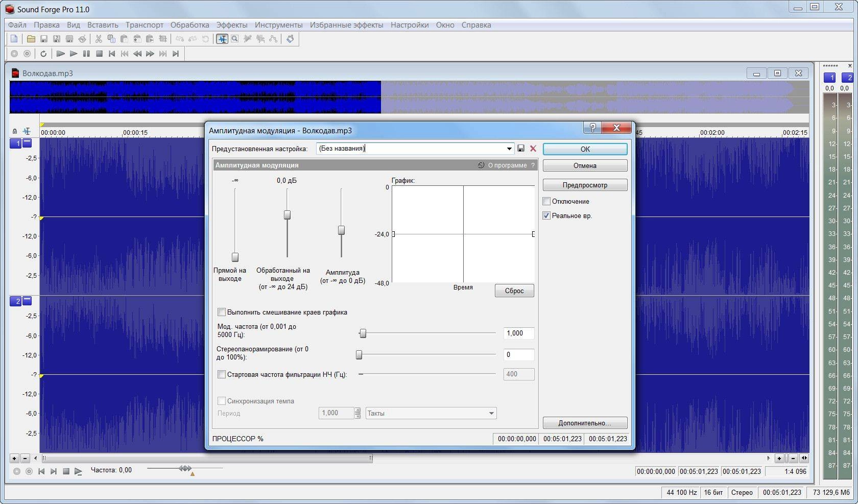Screen dimensions: 858x504
Task: Enable the Отключение checkbox
Action: 546,201
